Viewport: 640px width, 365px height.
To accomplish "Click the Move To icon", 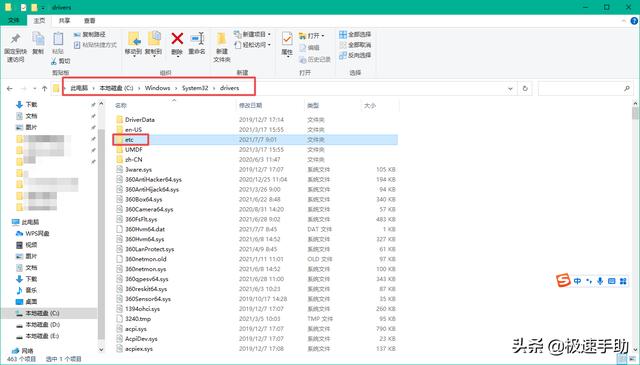I will pos(134,39).
